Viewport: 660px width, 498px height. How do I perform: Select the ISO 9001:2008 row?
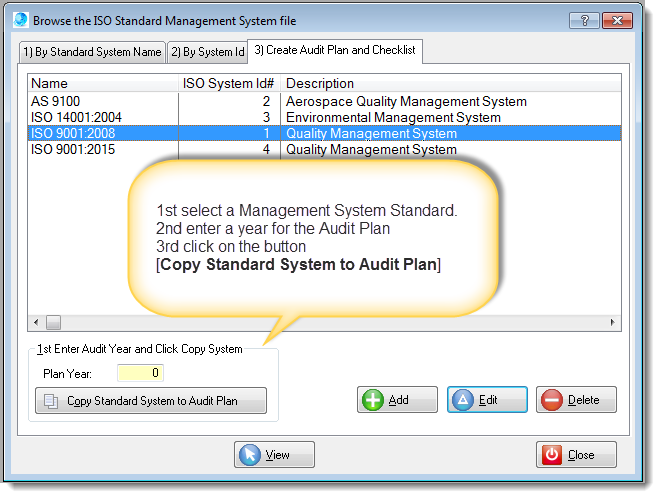tap(324, 133)
